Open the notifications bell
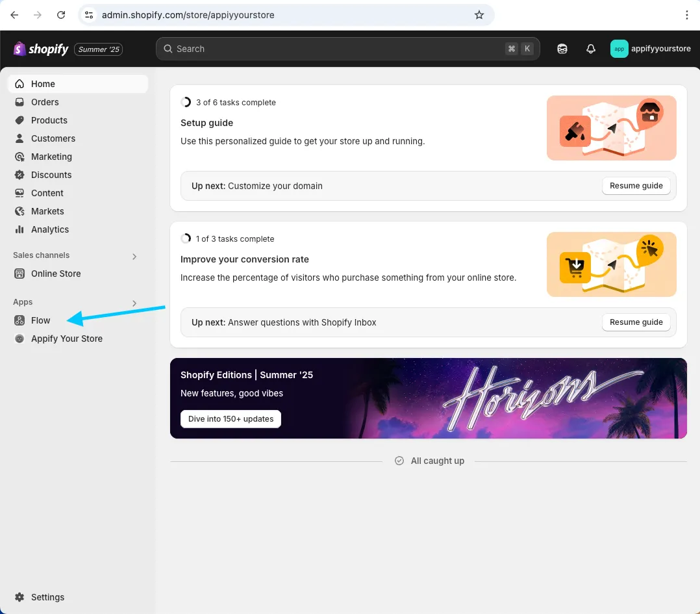 pyautogui.click(x=591, y=49)
